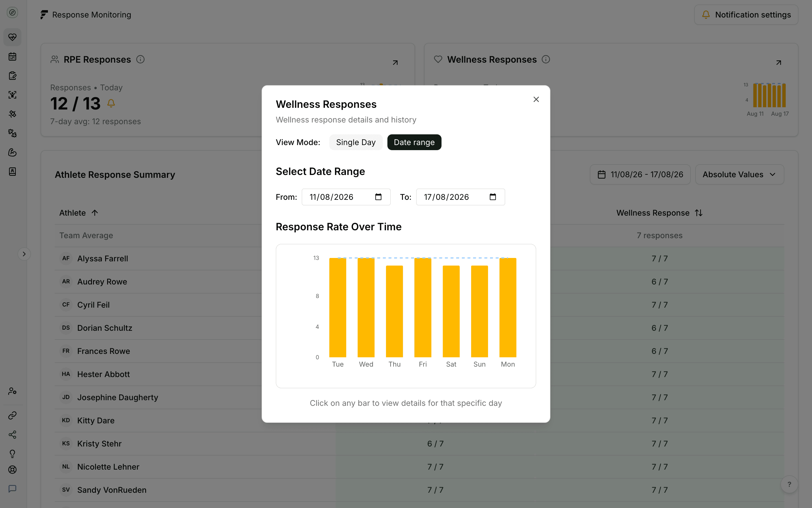Viewport: 812px width, 508px height.
Task: Open the heart-pulse monitoring sidebar icon
Action: coord(12,37)
